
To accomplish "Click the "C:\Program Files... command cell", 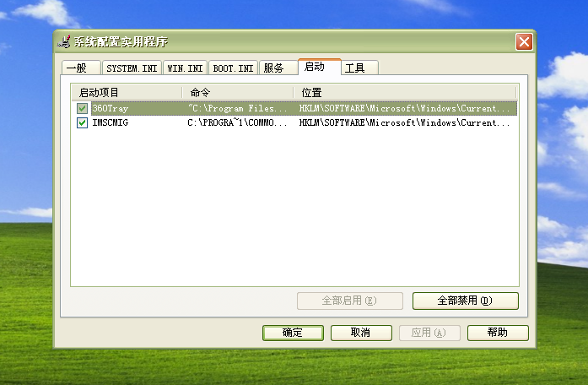I will point(237,108).
